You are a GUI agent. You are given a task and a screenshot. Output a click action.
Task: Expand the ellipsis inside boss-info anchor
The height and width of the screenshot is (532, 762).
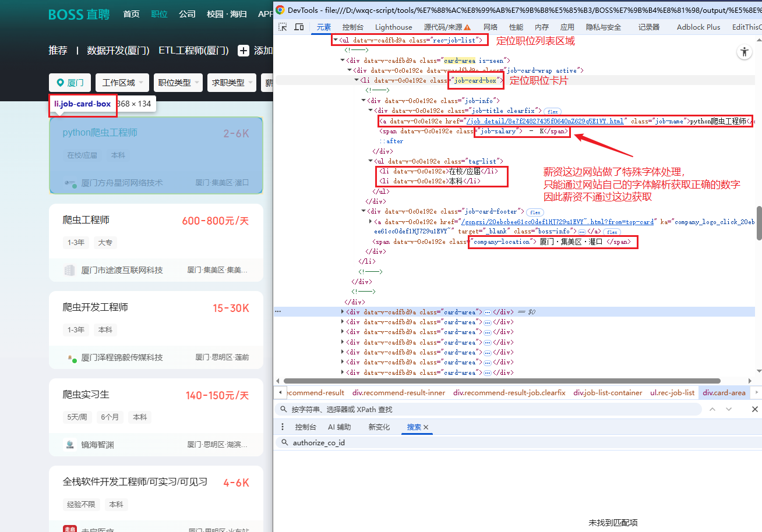click(x=581, y=232)
